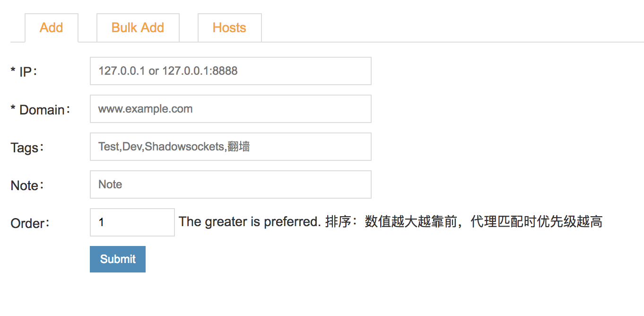This screenshot has height=316, width=644.
Task: Click the required asterisk before IP
Action: 13,70
